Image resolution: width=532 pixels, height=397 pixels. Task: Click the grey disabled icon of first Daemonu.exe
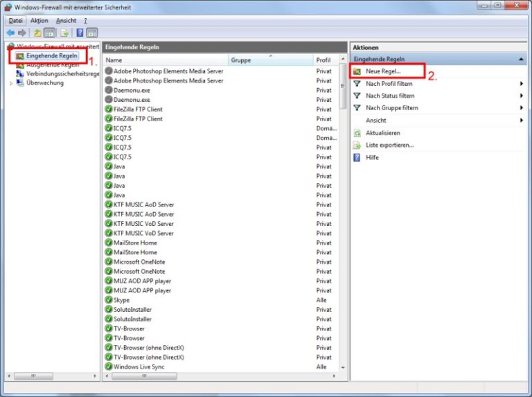point(109,90)
